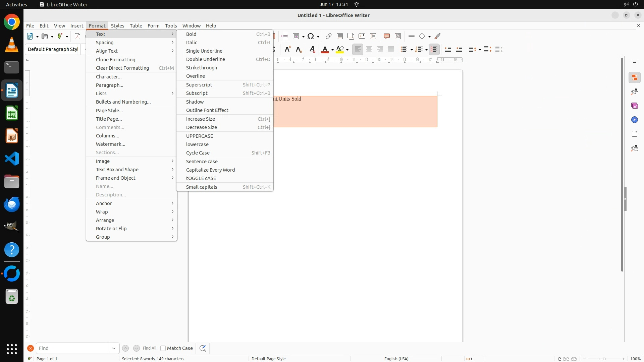Viewport: 644px width, 362px height.
Task: Open the font color dropdown arrow
Action: pos(332,50)
